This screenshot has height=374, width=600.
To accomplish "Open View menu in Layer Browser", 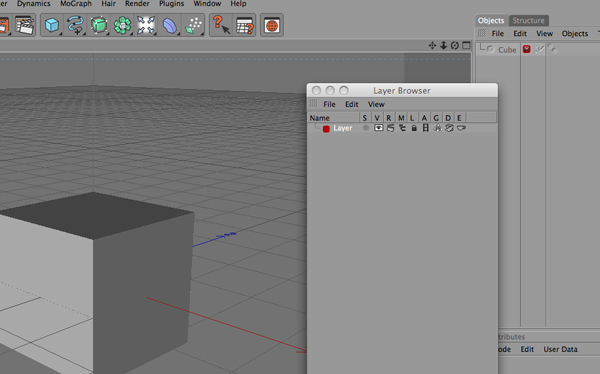I will [376, 104].
